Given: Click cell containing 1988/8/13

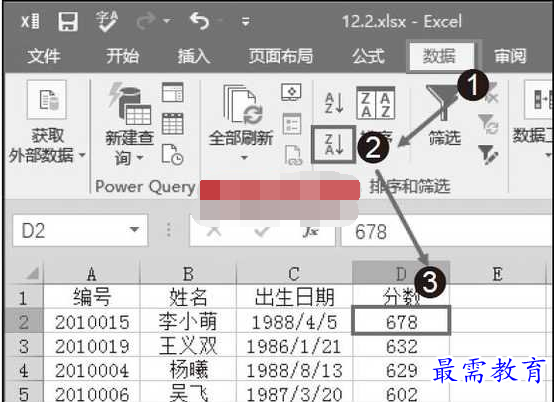Looking at the screenshot, I should [294, 370].
